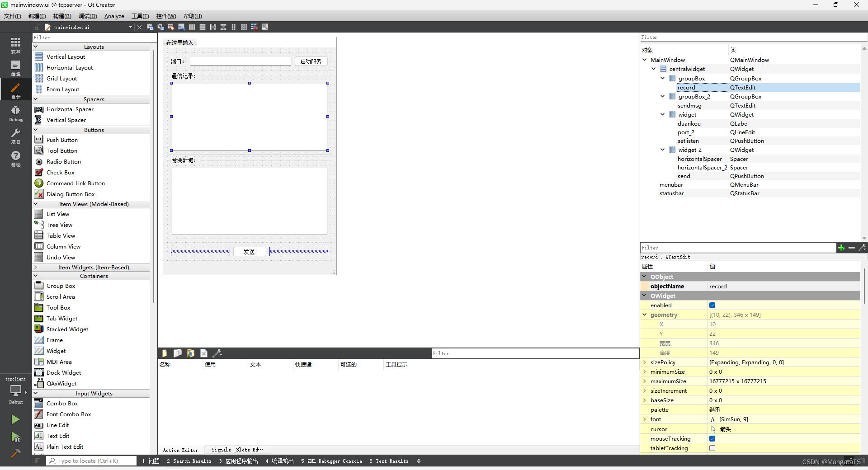This screenshot has height=470, width=868.
Task: Toggle the mouseTracking property checkbox
Action: [x=712, y=439]
